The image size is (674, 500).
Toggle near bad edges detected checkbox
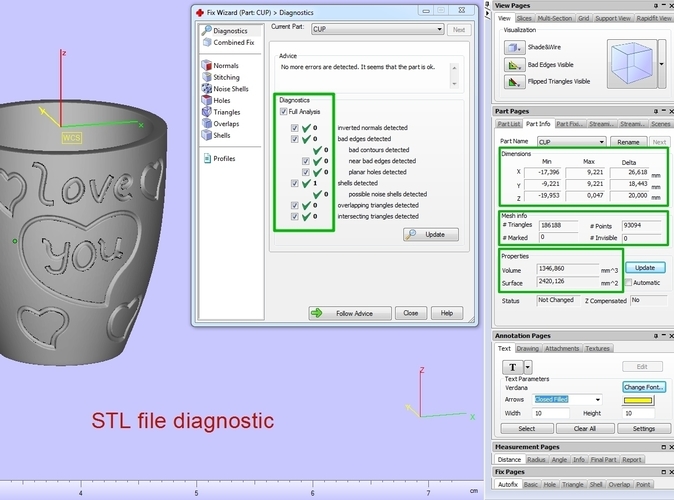(x=306, y=161)
